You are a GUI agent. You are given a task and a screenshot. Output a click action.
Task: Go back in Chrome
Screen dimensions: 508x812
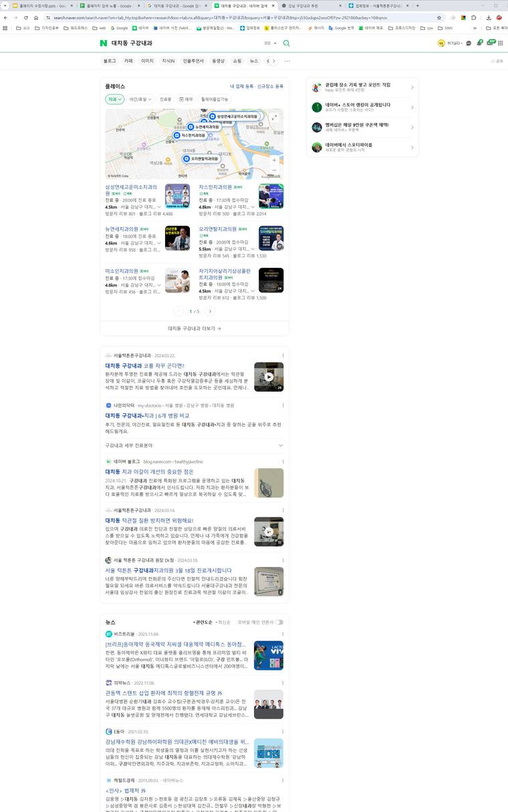pos(6,18)
